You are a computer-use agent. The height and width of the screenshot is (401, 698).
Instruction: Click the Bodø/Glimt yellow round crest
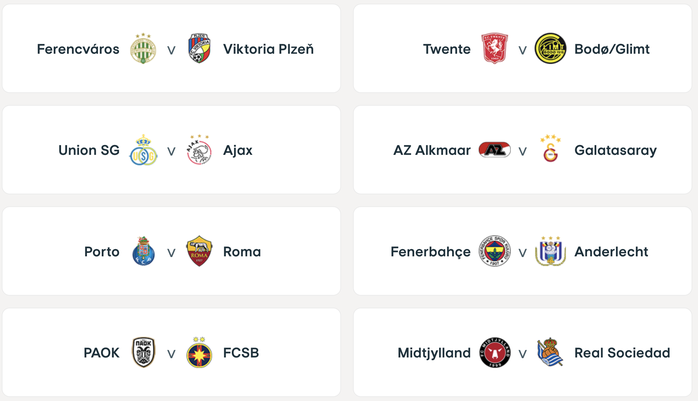[550, 48]
